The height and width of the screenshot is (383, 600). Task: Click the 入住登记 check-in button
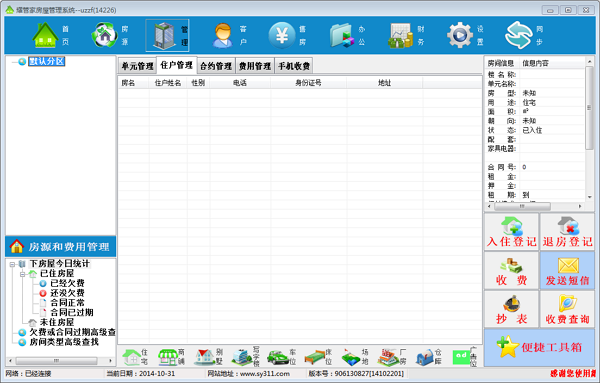[512, 232]
